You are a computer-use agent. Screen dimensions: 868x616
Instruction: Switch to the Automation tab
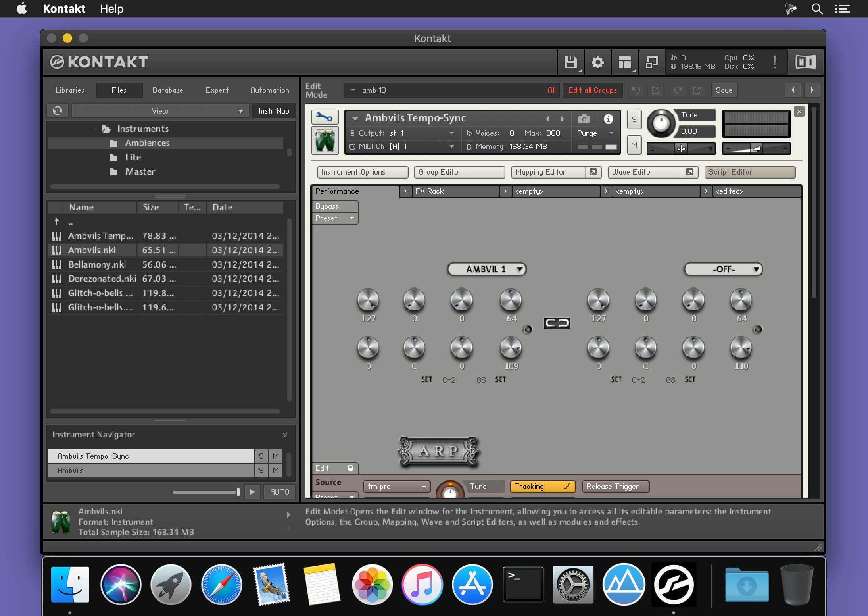pyautogui.click(x=269, y=90)
